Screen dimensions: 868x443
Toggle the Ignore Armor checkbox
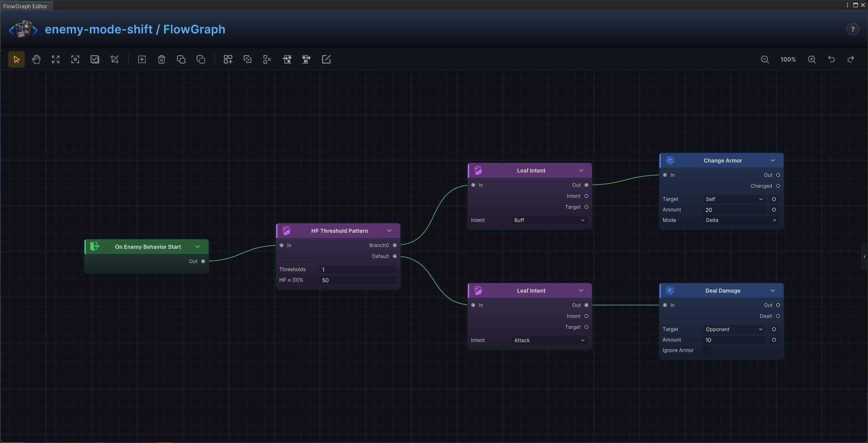706,350
